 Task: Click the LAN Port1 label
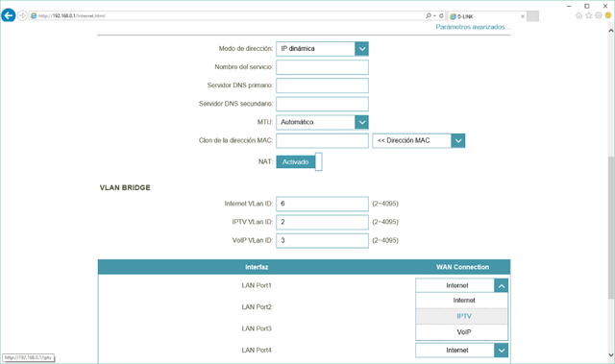click(257, 285)
